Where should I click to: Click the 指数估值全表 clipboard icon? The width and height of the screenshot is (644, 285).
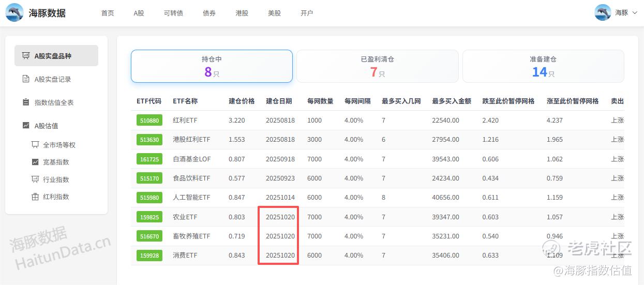(x=26, y=102)
